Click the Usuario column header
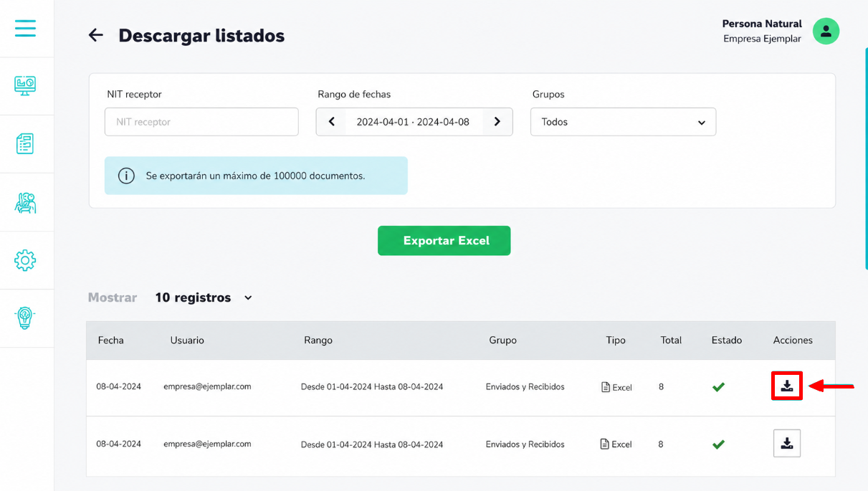 coord(187,340)
